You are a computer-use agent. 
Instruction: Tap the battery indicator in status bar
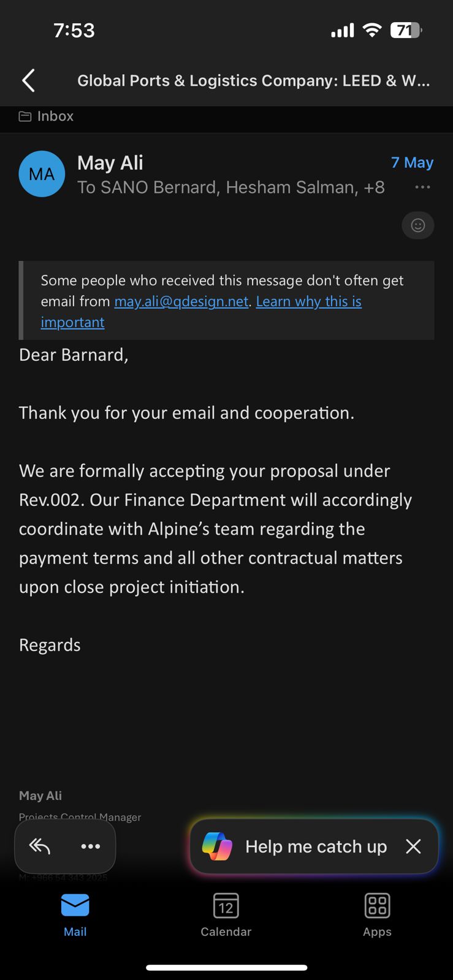(x=406, y=30)
